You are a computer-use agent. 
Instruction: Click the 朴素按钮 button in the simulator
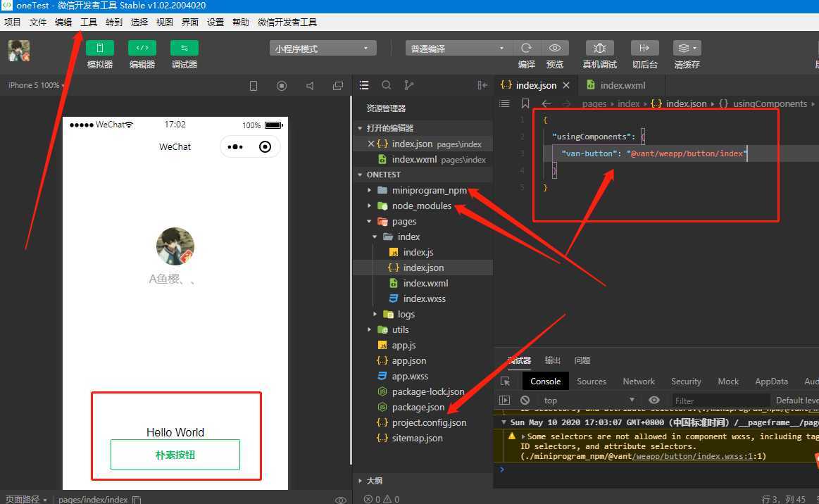click(x=175, y=455)
